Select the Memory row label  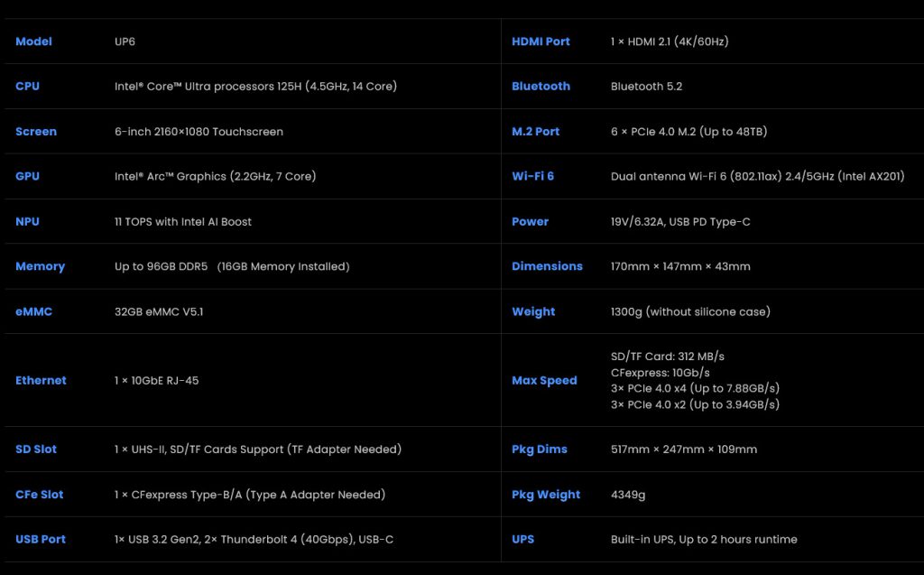[40, 267]
